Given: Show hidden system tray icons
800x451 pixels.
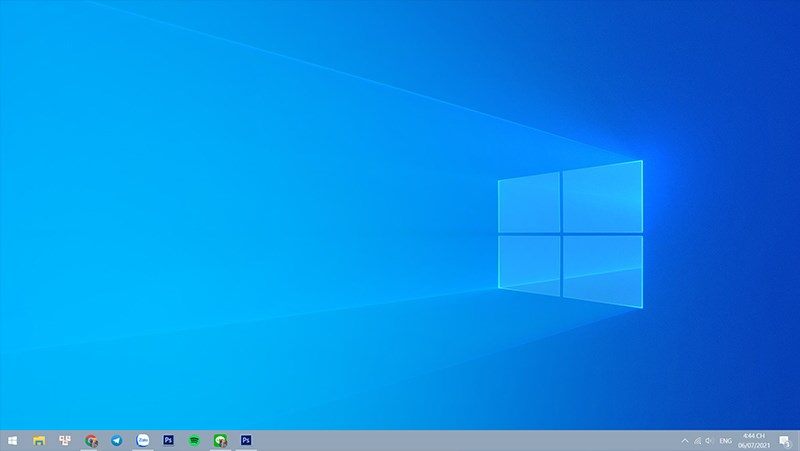Looking at the screenshot, I should click(685, 441).
